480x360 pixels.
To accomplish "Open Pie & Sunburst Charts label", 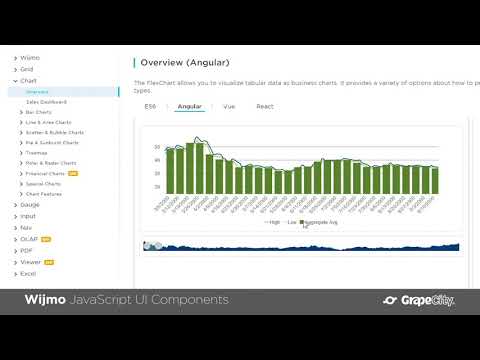I will (52, 143).
